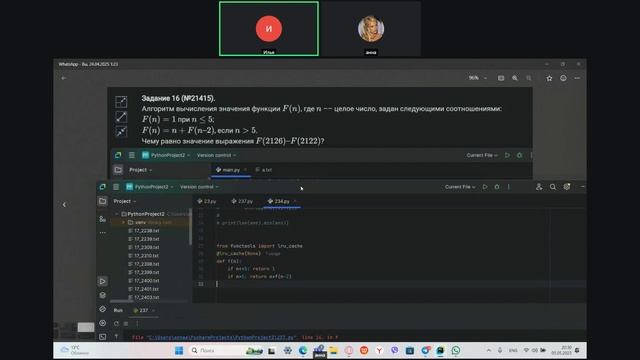The width and height of the screenshot is (640, 360).
Task: Click the diagonal line tool beside task text
Action: pyautogui.click(x=121, y=117)
